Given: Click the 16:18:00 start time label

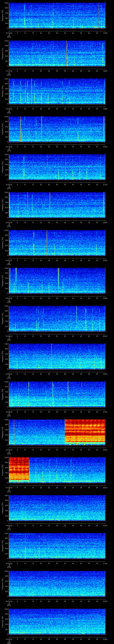Looking at the screenshot, I should tap(9, 109).
